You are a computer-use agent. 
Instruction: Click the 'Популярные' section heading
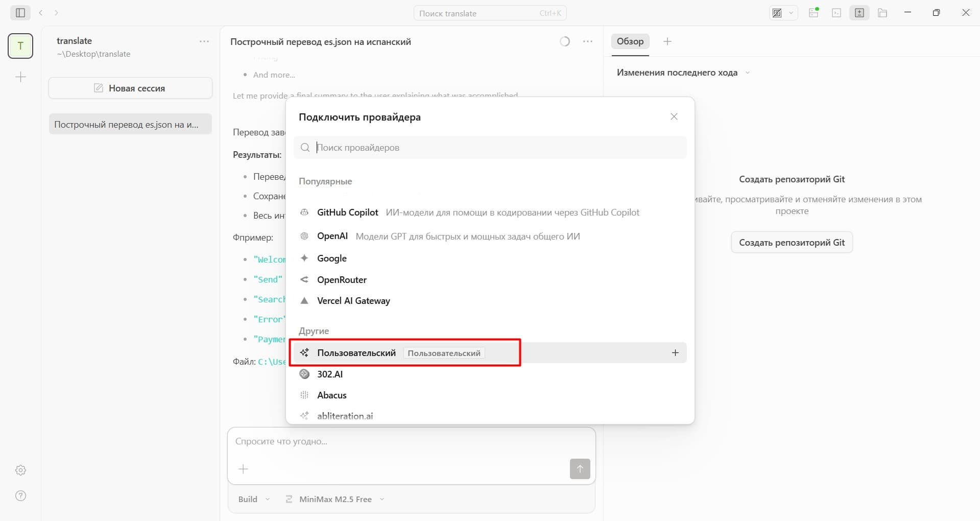point(325,181)
